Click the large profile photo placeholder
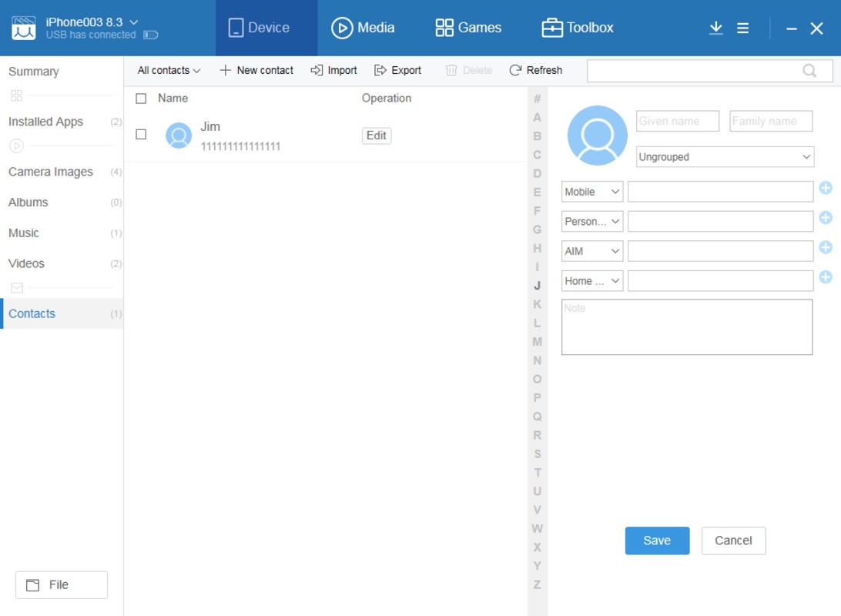The height and width of the screenshot is (616, 841). 597,136
